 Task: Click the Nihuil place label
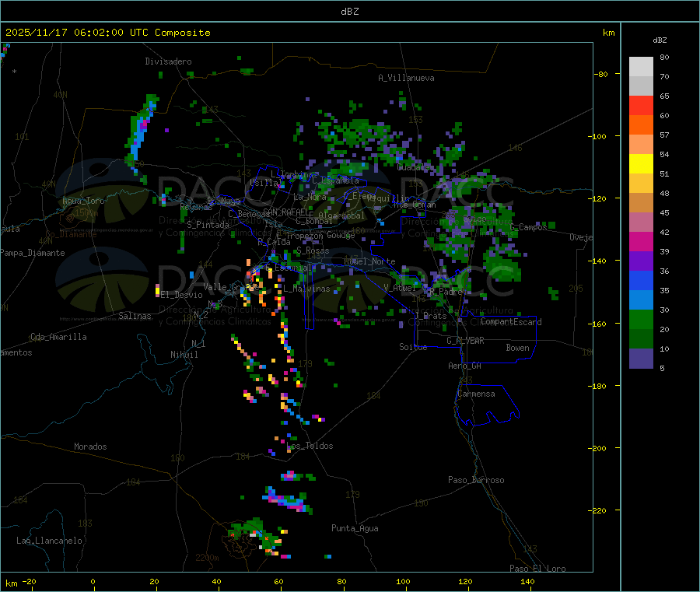[x=184, y=355]
